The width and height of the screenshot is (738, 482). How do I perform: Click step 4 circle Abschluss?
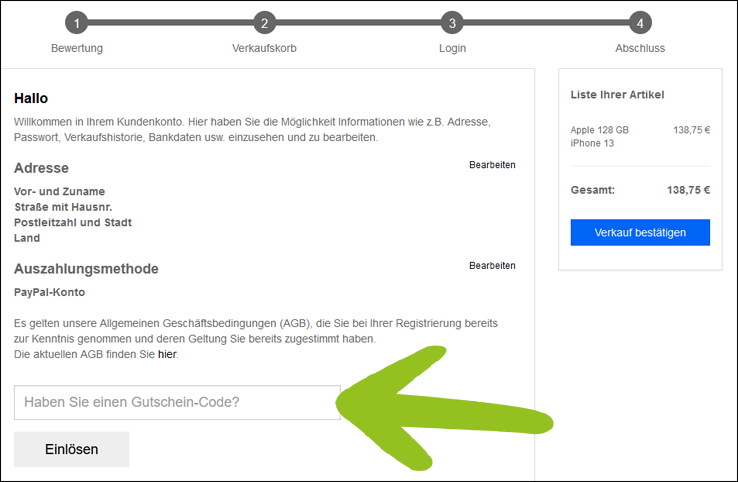[x=640, y=23]
